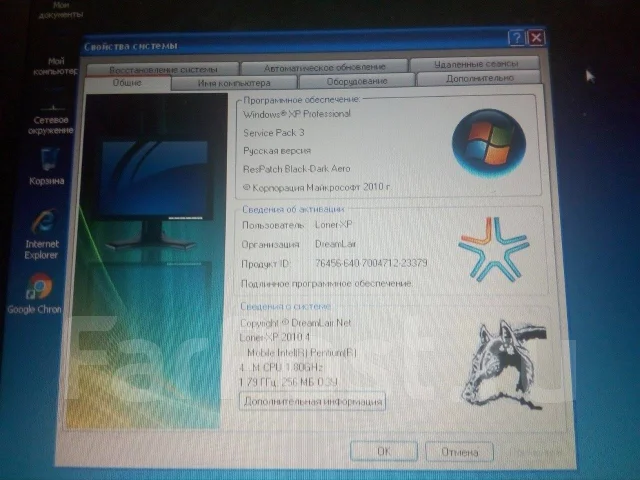Open the Корзина recycle bin icon
Viewport: 640px width, 480px height.
tap(47, 167)
